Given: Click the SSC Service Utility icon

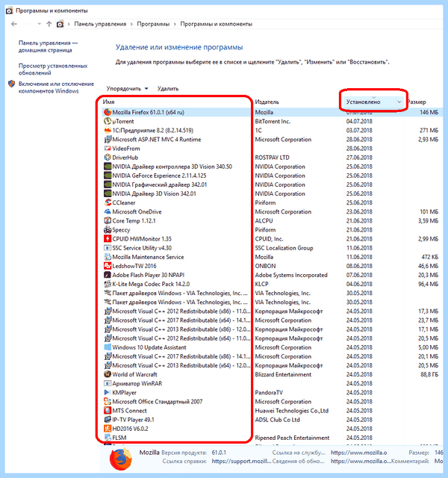Looking at the screenshot, I should pos(108,248).
